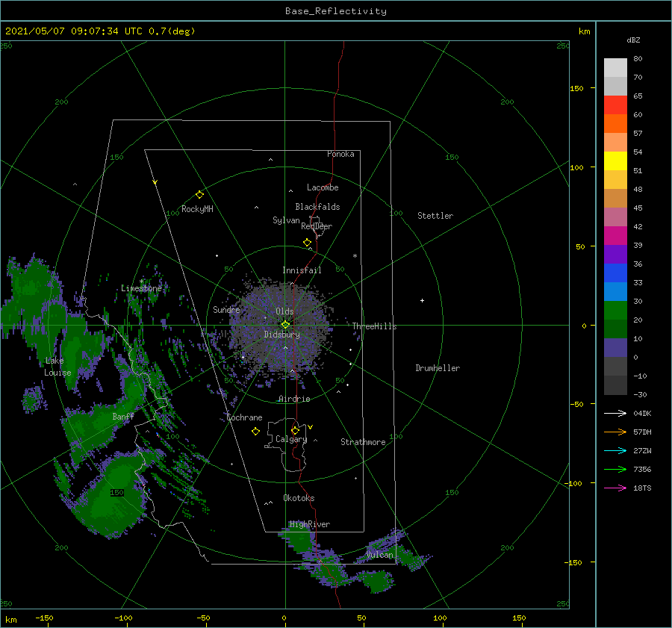The height and width of the screenshot is (628, 672).
Task: Click the 18TS legend label
Action: [642, 488]
